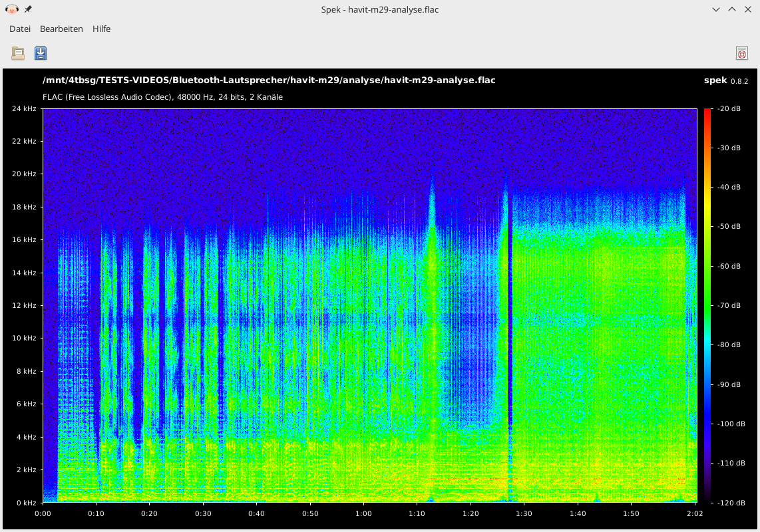Viewport: 760px width, 532px height.
Task: Click the 2:02 end time label
Action: click(695, 513)
